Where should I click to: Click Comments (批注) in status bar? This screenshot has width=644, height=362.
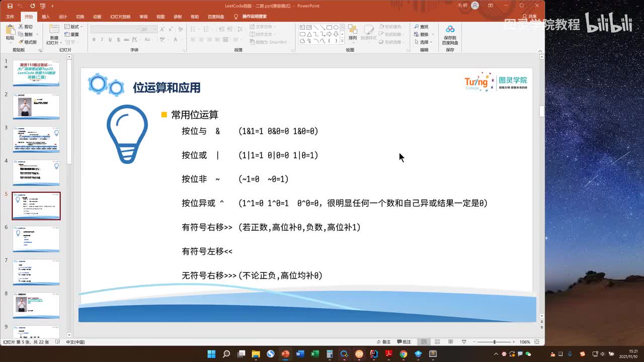pyautogui.click(x=404, y=342)
